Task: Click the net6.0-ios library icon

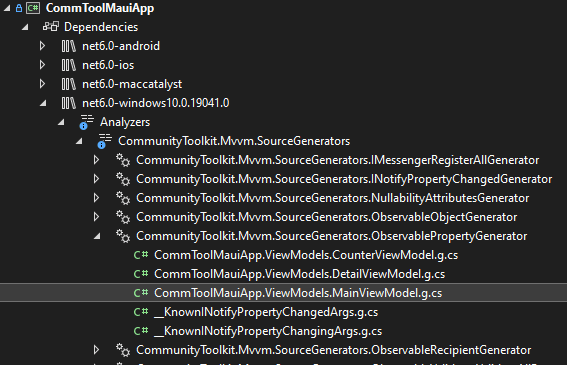Action: point(69,65)
